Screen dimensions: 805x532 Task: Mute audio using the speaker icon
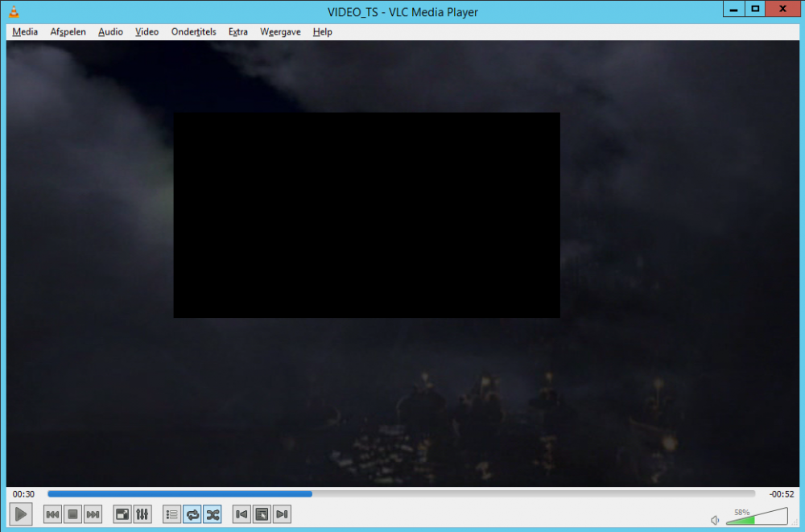point(715,520)
